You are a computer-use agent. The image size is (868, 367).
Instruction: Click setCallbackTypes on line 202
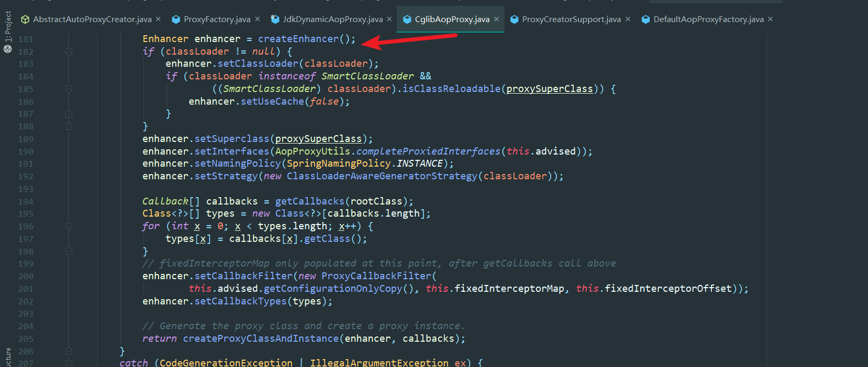[x=241, y=301]
